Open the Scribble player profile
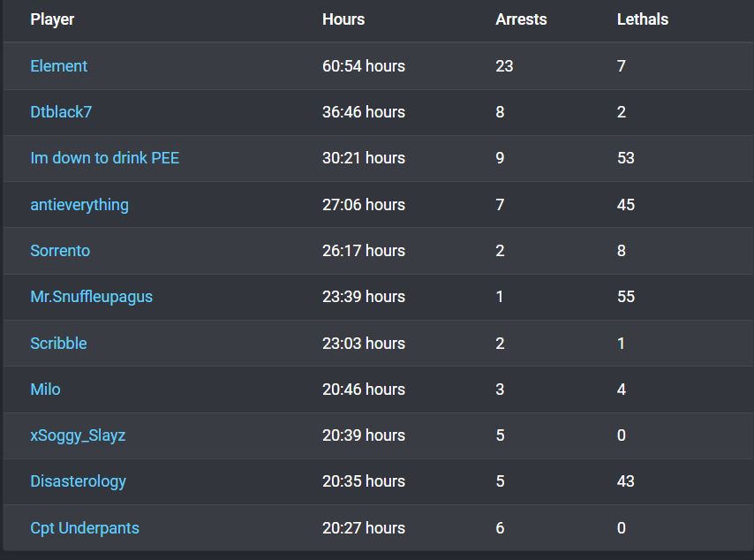754x560 pixels. 58,344
